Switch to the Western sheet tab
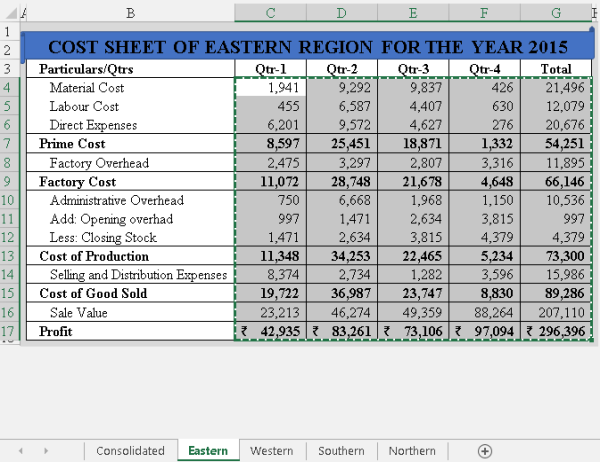600x462 pixels. [x=272, y=451]
